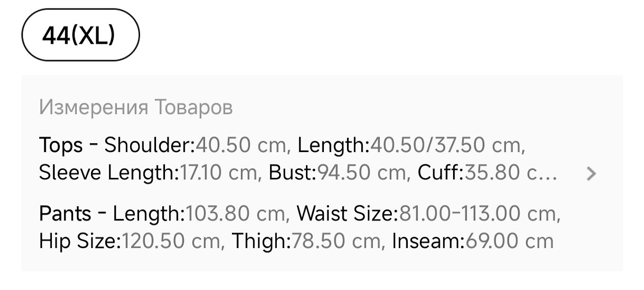Click the Thigh label text
The image size is (644, 290).
262,241
